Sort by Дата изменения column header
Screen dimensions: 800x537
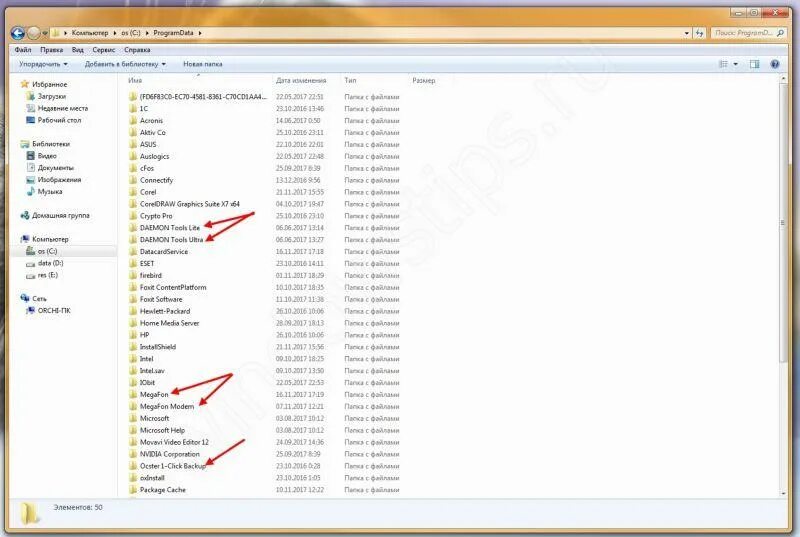click(x=301, y=81)
